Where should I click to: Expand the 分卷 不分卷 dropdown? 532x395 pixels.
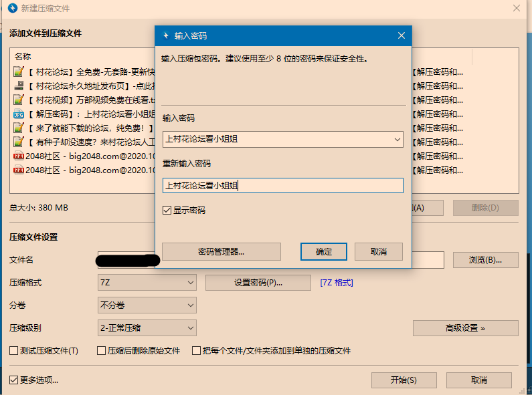point(147,305)
